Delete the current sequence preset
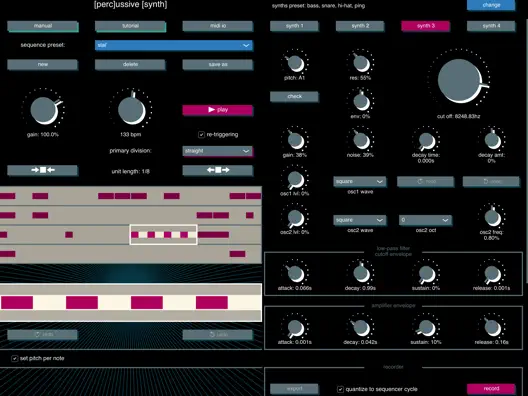This screenshot has width=528, height=396. pos(130,64)
